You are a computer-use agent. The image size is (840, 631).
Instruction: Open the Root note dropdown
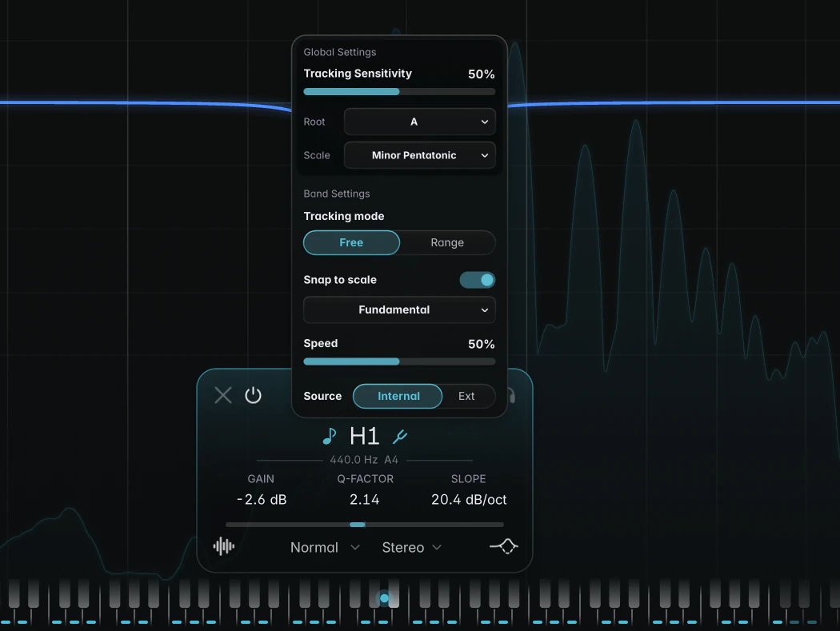coord(419,122)
